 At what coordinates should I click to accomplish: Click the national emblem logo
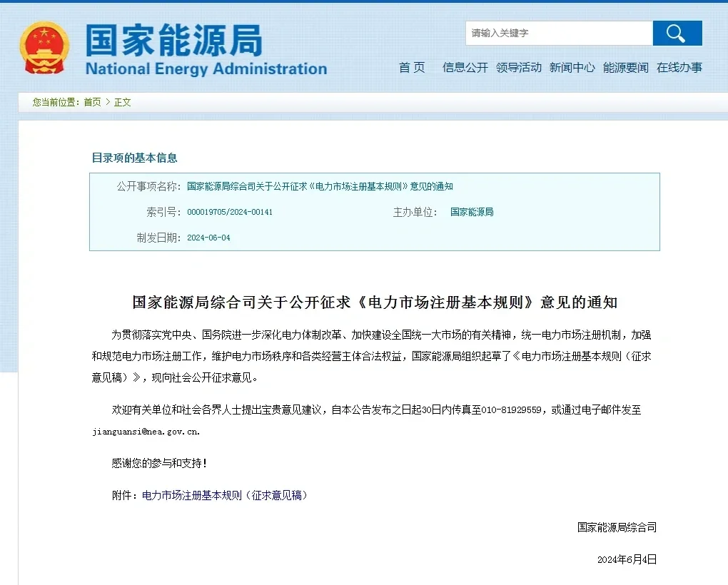pyautogui.click(x=44, y=46)
